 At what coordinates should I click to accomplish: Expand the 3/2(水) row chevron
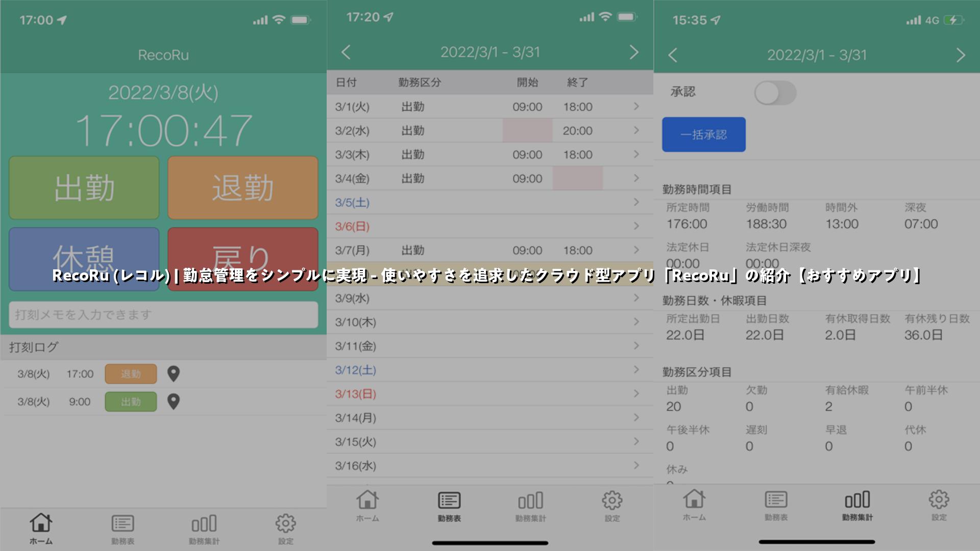pyautogui.click(x=636, y=131)
